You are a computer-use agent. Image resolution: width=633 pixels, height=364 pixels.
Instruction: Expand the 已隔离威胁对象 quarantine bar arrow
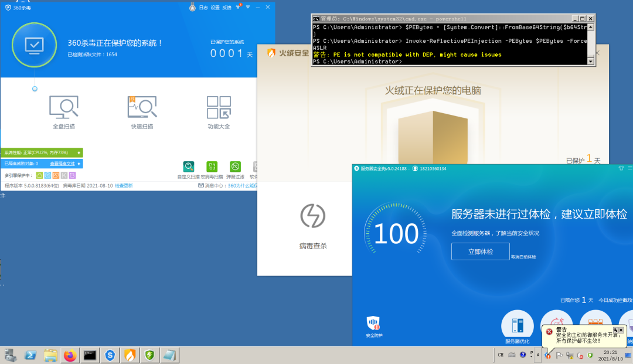tap(79, 164)
